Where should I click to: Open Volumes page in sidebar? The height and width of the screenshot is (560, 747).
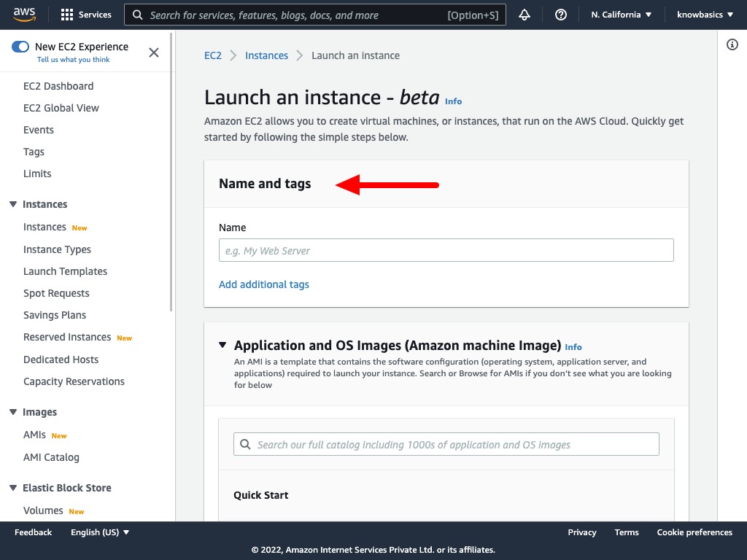coord(43,510)
